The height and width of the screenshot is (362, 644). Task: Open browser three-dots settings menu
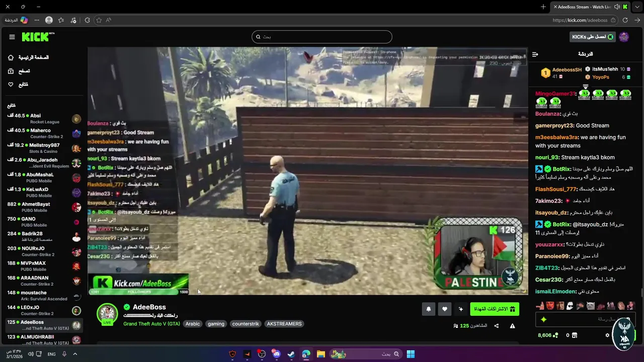[x=37, y=20]
